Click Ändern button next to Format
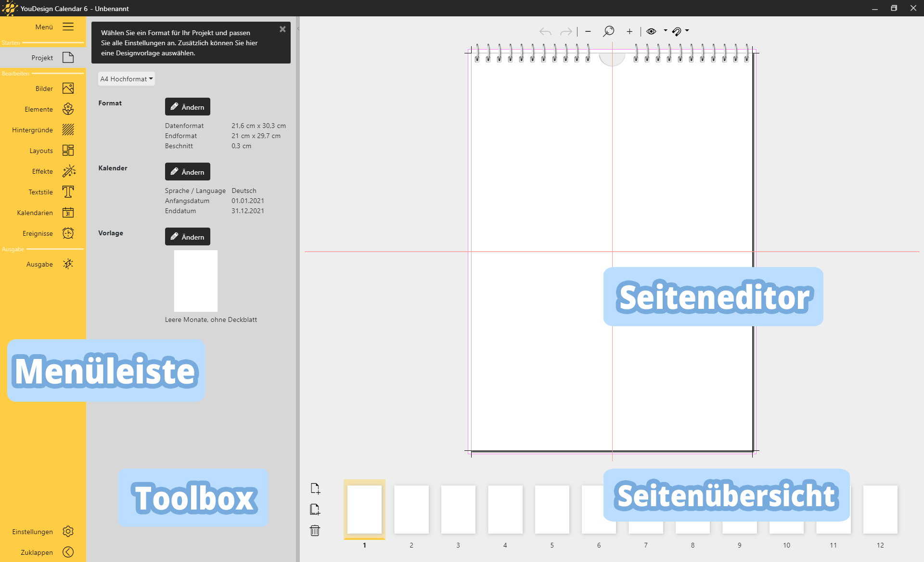This screenshot has width=924, height=562. 188,107
